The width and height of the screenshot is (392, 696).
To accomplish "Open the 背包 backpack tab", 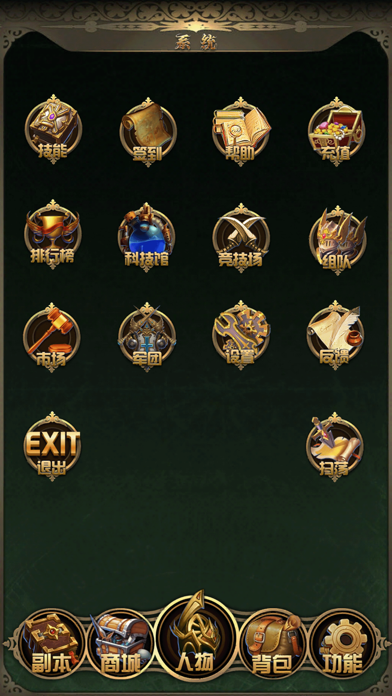I will [x=272, y=643].
